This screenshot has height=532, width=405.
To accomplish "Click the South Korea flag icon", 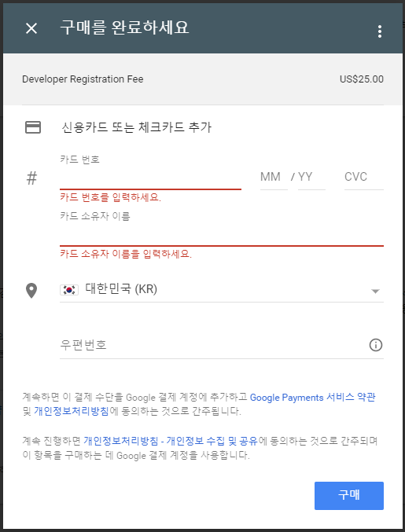I will pos(69,290).
